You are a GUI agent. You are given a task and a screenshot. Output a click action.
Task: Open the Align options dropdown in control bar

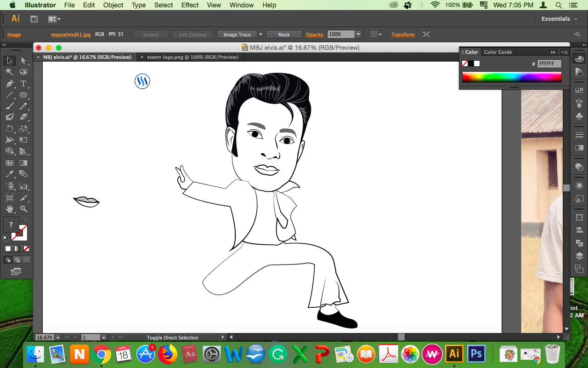click(x=376, y=34)
